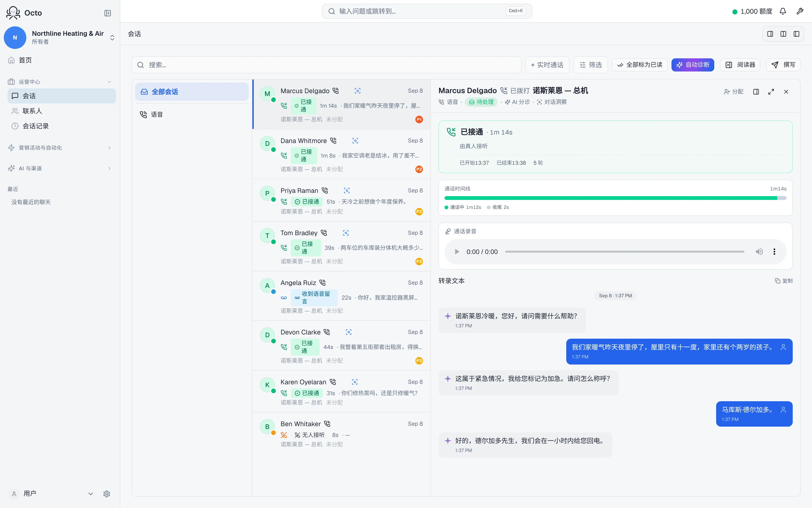Click insights icon on Devon Clarke row
The width and height of the screenshot is (812, 508).
point(349,332)
